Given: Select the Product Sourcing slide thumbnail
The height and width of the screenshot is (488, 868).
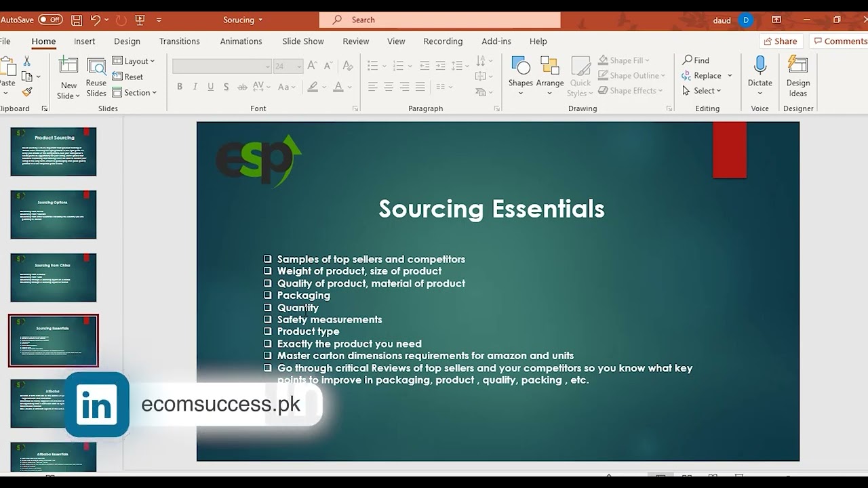Looking at the screenshot, I should click(x=54, y=151).
